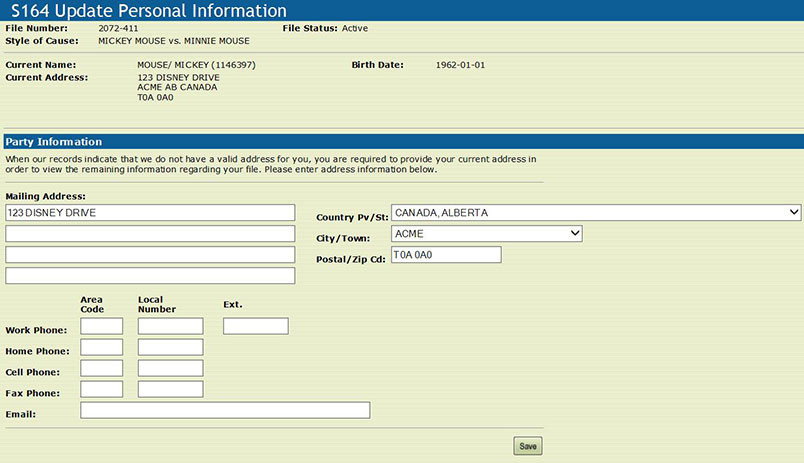Select the Home Phone local number field
Screen dimensions: 804x463
[170, 347]
